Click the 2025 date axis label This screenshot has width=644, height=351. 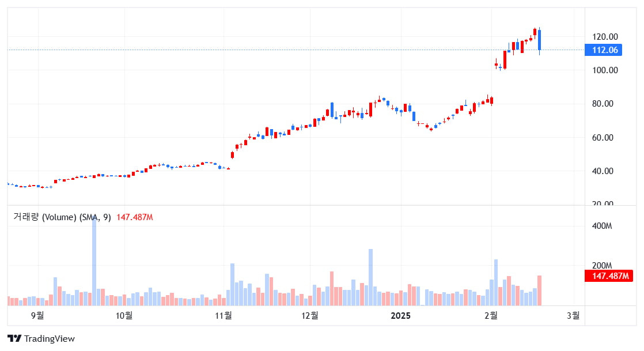coord(400,316)
